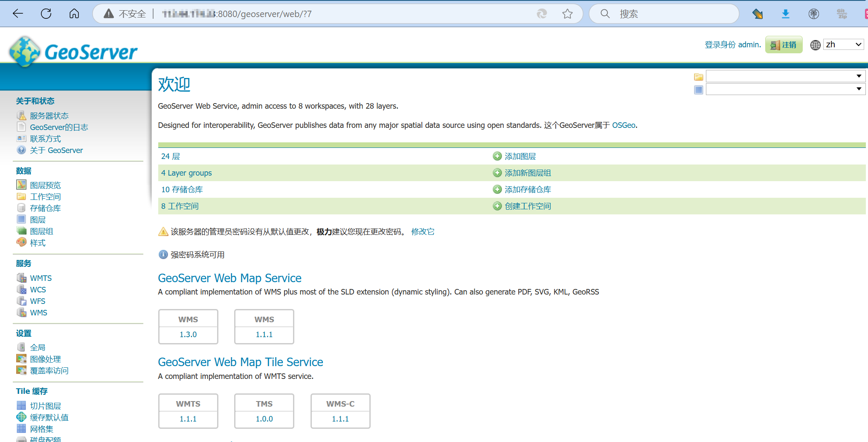Image resolution: width=868 pixels, height=442 pixels.
Task: Open WCS service settings
Action: [x=38, y=289]
